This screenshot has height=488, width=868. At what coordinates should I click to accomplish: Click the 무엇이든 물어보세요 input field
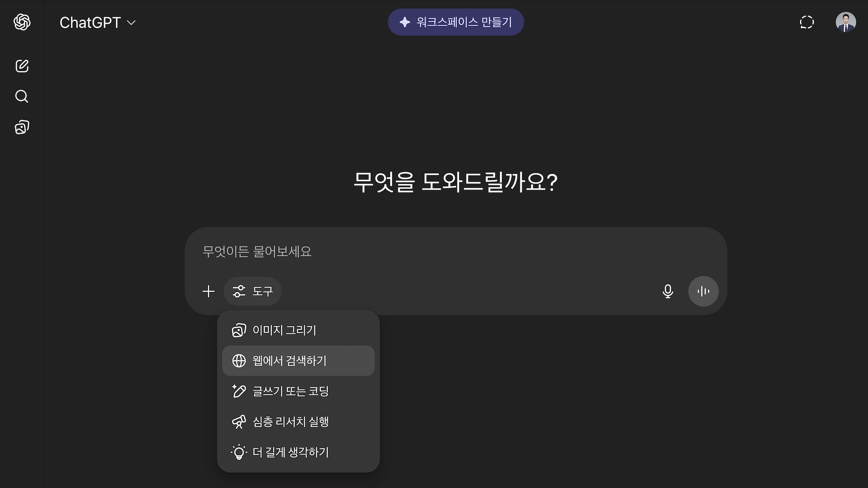[391, 252]
